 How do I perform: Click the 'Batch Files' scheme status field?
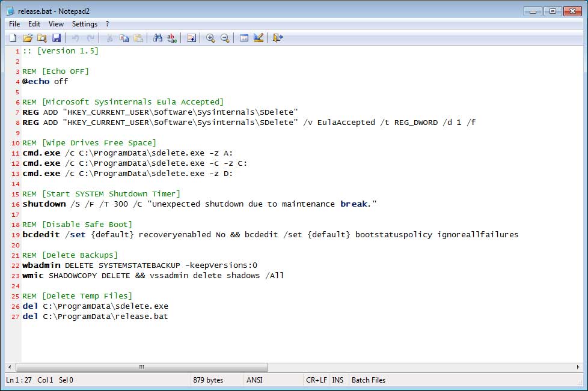369,380
